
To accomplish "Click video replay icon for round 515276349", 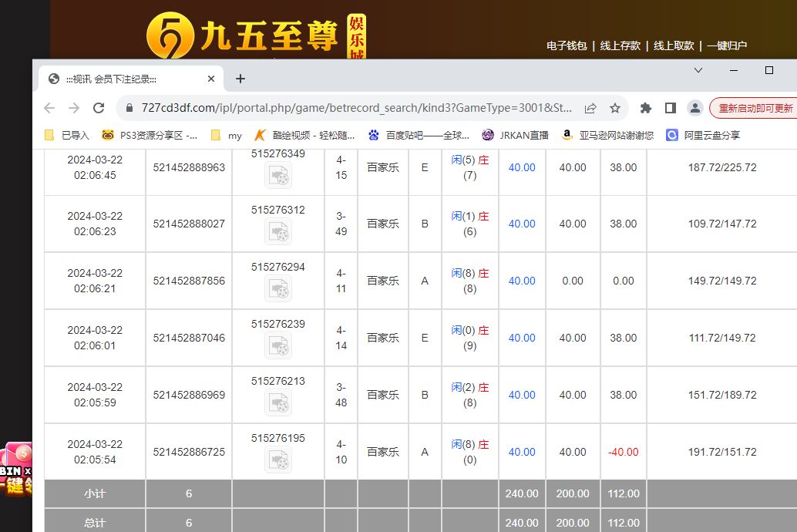I will click(277, 176).
